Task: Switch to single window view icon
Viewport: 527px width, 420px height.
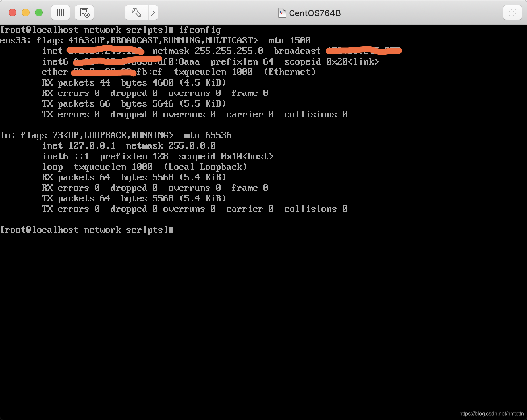Action: [x=513, y=13]
